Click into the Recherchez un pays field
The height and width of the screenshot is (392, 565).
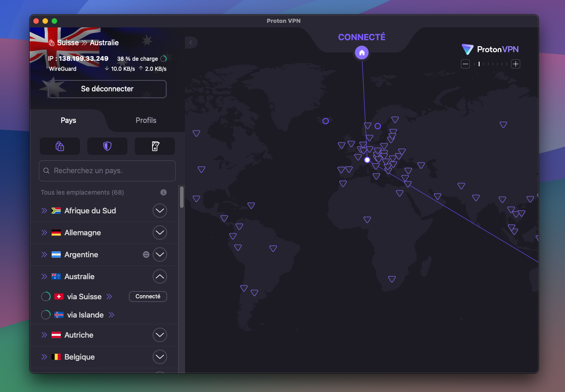point(107,171)
